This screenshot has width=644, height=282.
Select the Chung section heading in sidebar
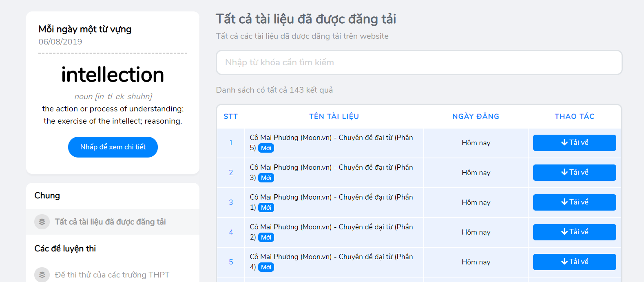pyautogui.click(x=47, y=195)
